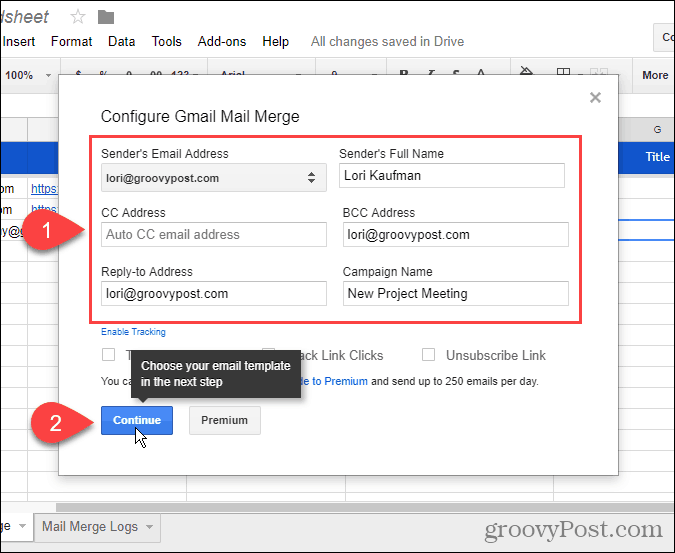Click the horizontal scrollbar above the sheet tabs
675x553 pixels.
[365, 507]
